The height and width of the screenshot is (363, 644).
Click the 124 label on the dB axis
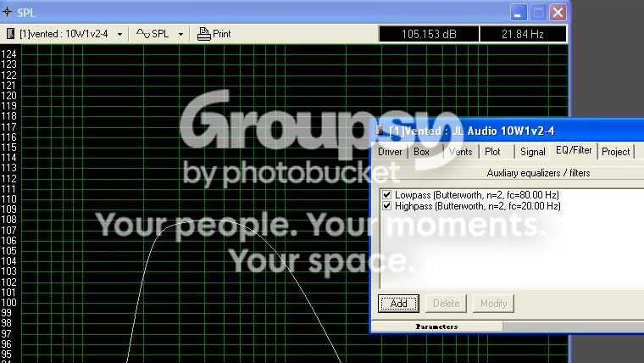[x=8, y=54]
